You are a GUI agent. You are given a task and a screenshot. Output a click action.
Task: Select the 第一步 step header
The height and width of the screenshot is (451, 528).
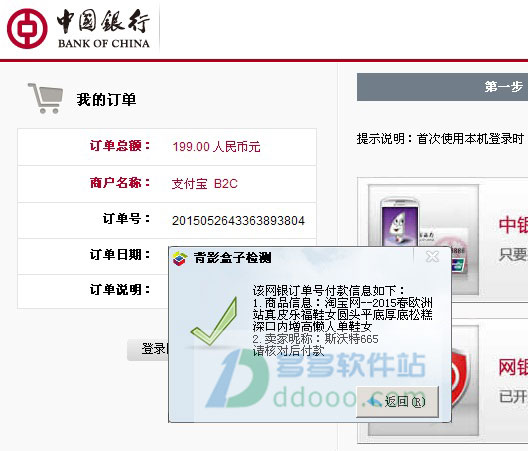tap(442, 87)
